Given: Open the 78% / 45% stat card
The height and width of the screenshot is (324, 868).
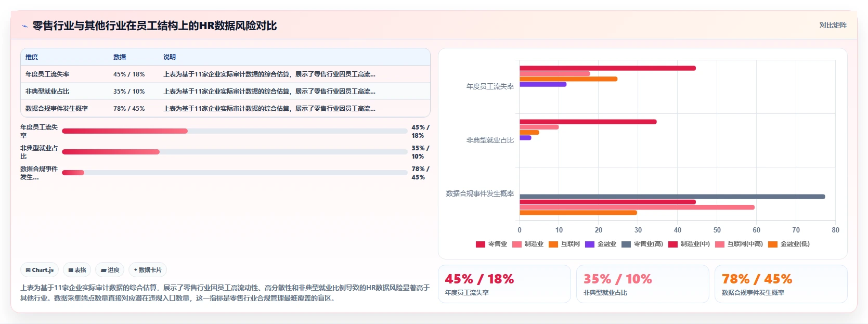Looking at the screenshot, I should [781, 284].
